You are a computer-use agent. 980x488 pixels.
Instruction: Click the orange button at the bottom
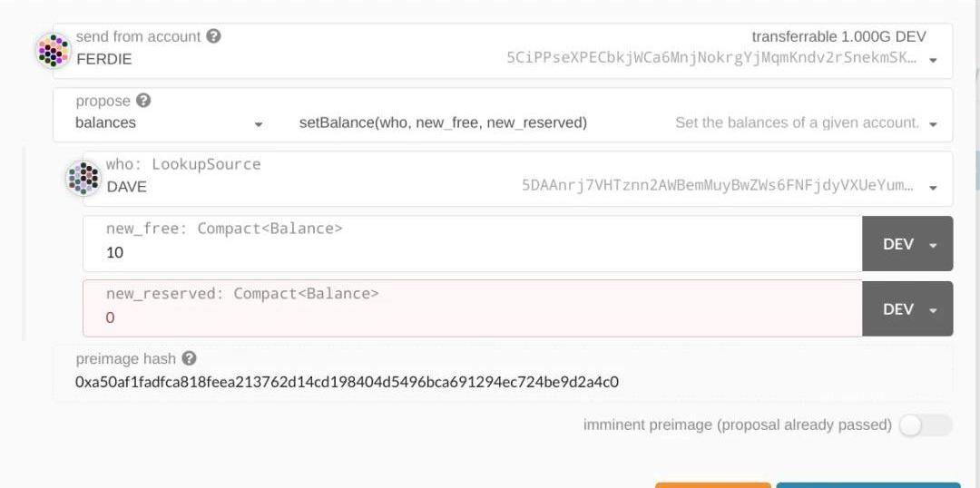(712, 485)
